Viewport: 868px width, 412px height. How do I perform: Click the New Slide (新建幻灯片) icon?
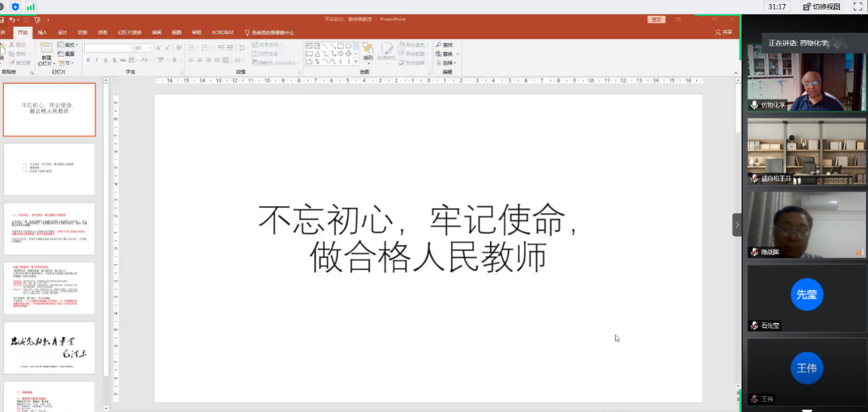point(46,49)
